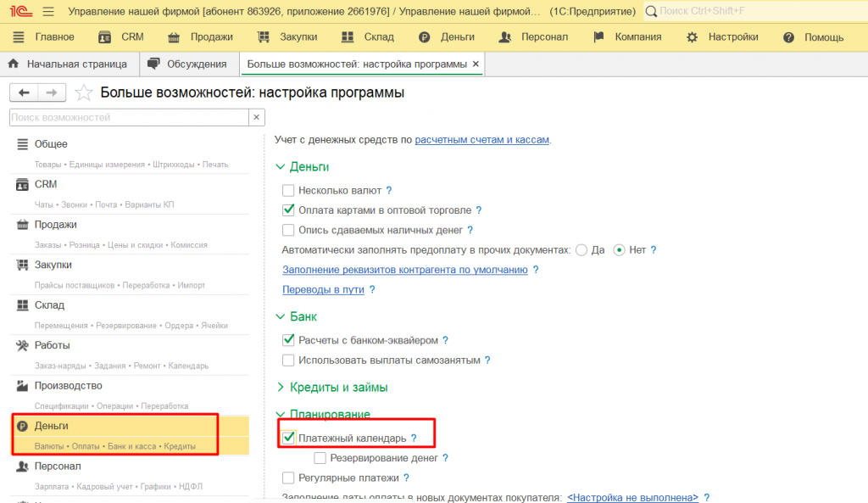Open the Персонал section in top menu

click(534, 37)
